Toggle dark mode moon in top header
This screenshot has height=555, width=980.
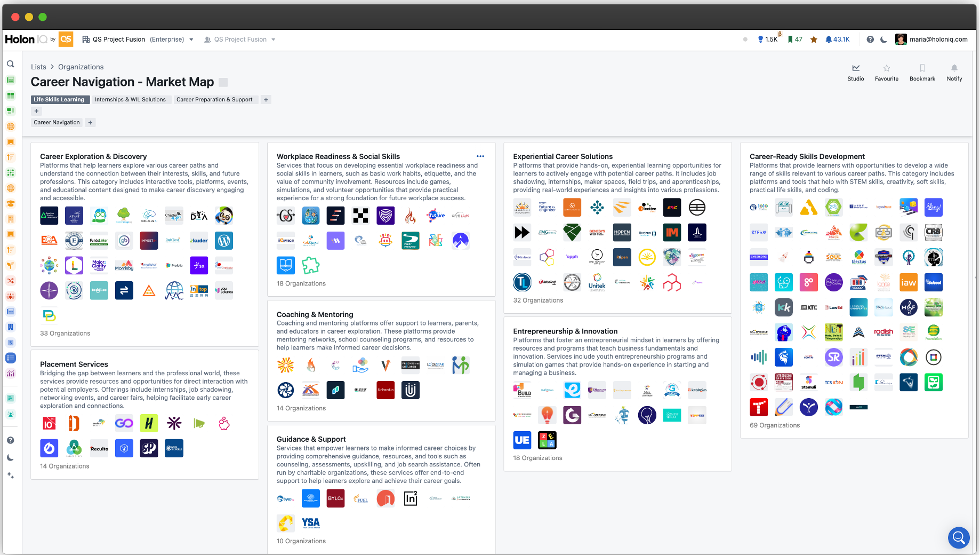click(883, 39)
